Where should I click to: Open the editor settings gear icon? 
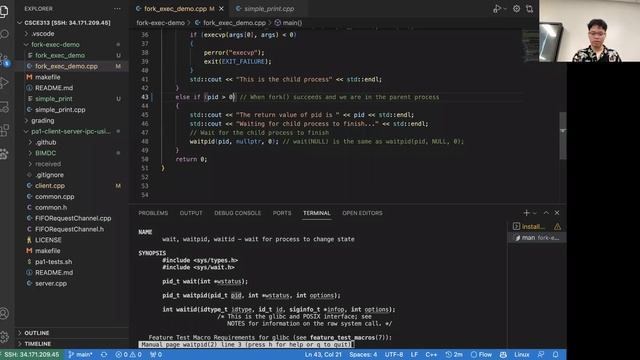pos(516,9)
